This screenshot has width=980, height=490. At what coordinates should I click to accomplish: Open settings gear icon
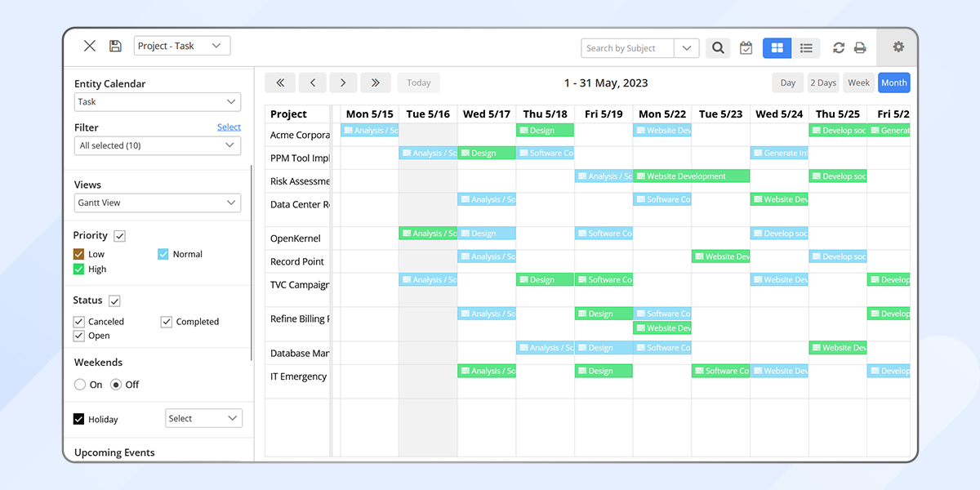pyautogui.click(x=898, y=47)
